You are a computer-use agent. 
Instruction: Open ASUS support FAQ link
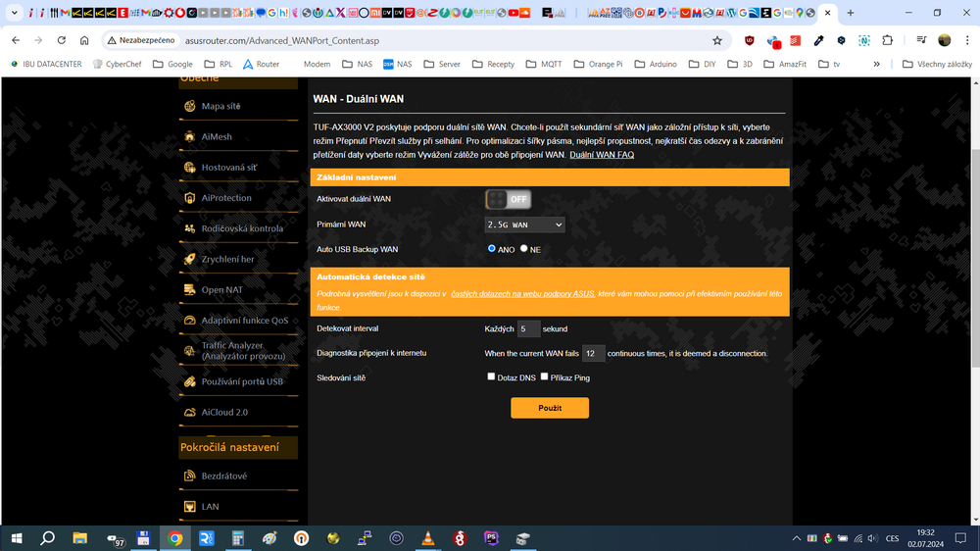tap(523, 294)
